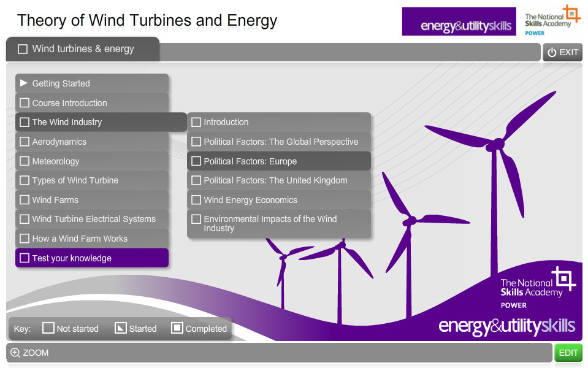
Task: Check the Political Factors: Europe box
Action: click(x=196, y=161)
